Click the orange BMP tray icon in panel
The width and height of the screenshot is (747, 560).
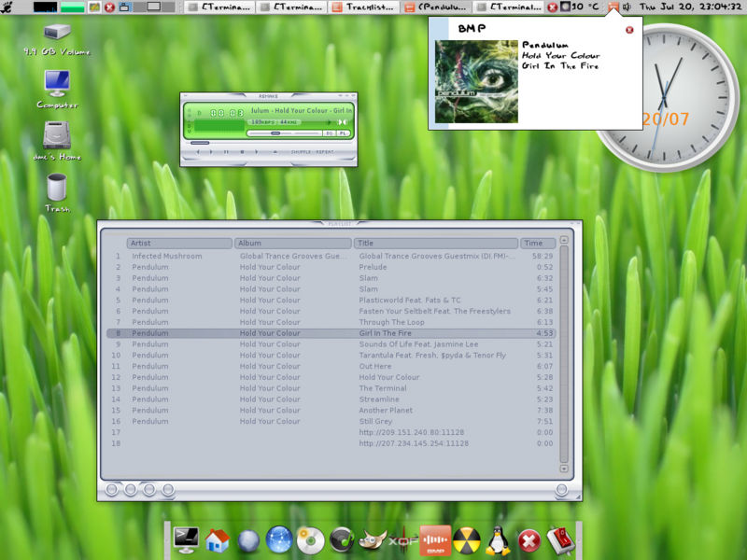pos(613,7)
